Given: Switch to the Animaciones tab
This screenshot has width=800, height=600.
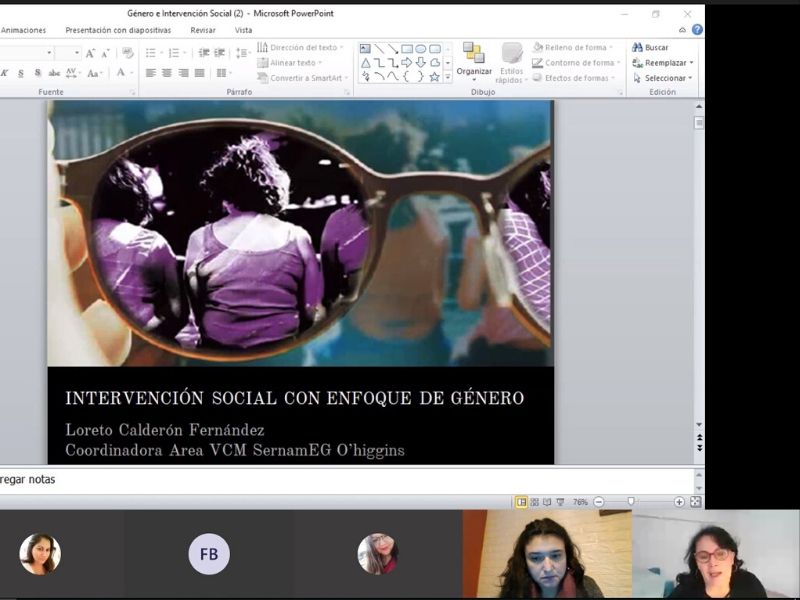Looking at the screenshot, I should 23,30.
